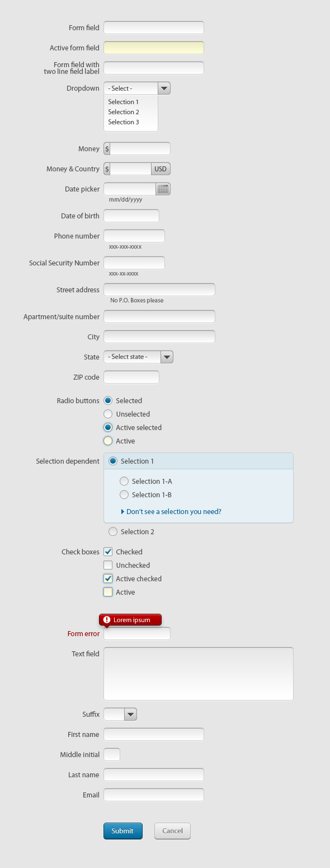Click the red Lorem ipsum error tooltip
The height and width of the screenshot is (868, 330).
coord(130,620)
